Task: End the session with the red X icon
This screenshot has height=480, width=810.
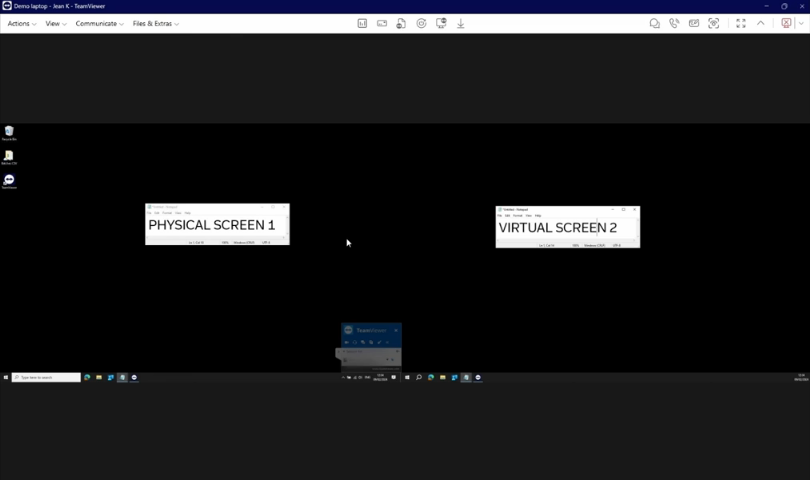Action: [786, 23]
